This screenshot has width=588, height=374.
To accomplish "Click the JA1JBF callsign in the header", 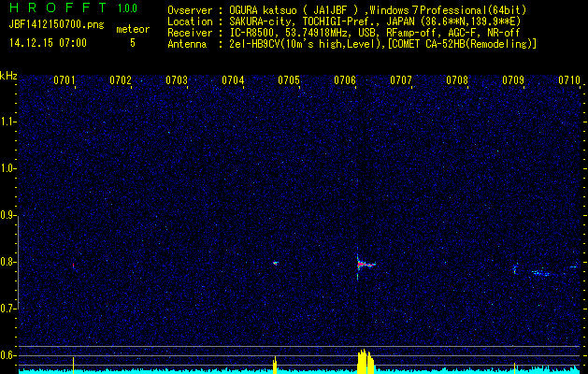I will click(x=331, y=10).
